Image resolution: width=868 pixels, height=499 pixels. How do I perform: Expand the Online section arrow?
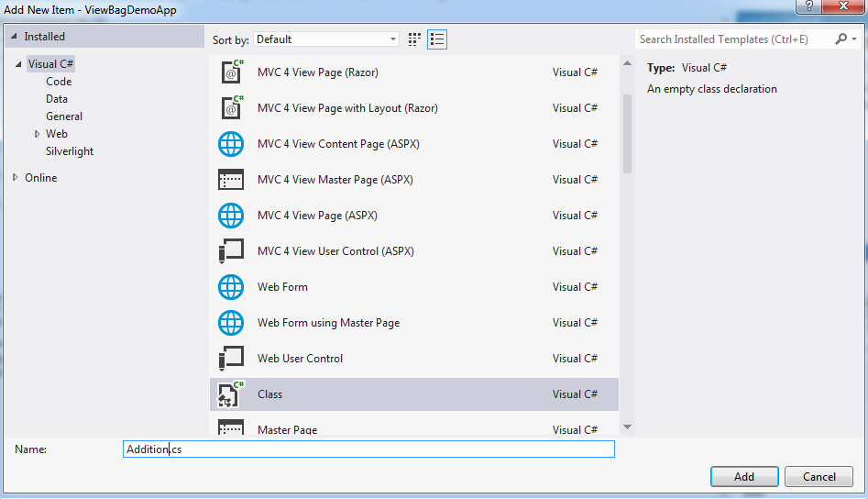click(x=15, y=177)
